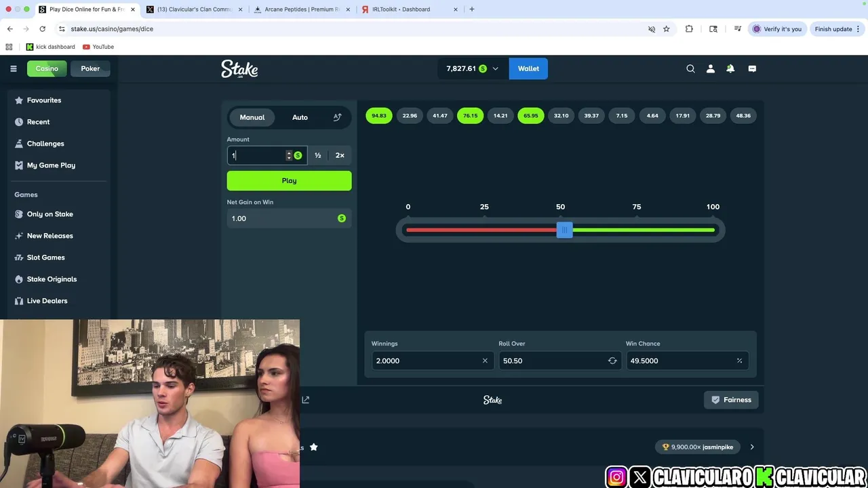The image size is (868, 488).
Task: Reload the page in Chrome
Action: tap(42, 29)
